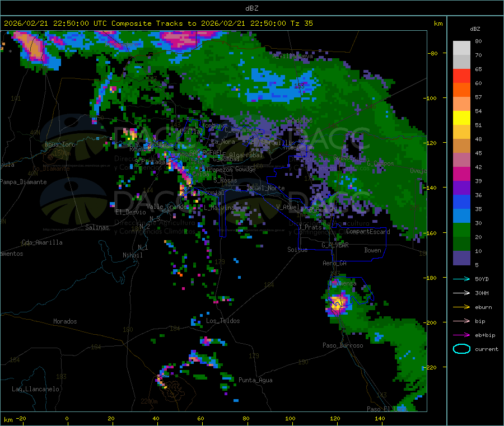Image resolution: width=504 pixels, height=426 pixels.
Task: Click the Los_Toldos place label
Action: pos(223,321)
